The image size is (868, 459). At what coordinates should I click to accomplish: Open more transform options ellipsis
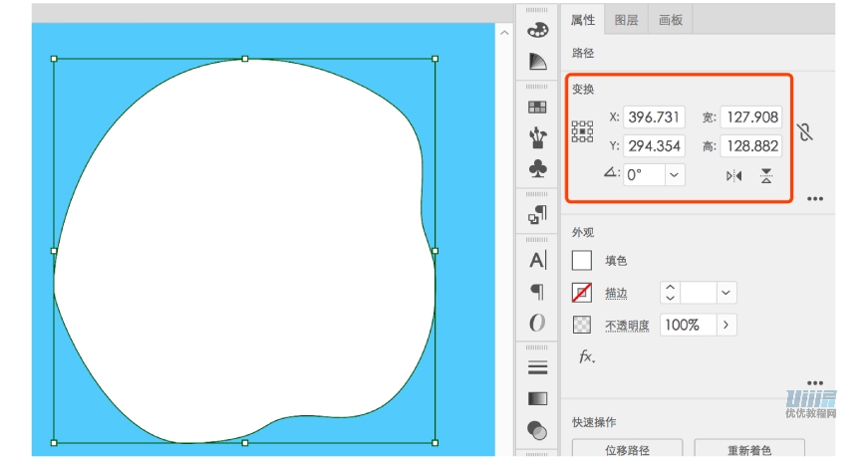click(x=815, y=198)
